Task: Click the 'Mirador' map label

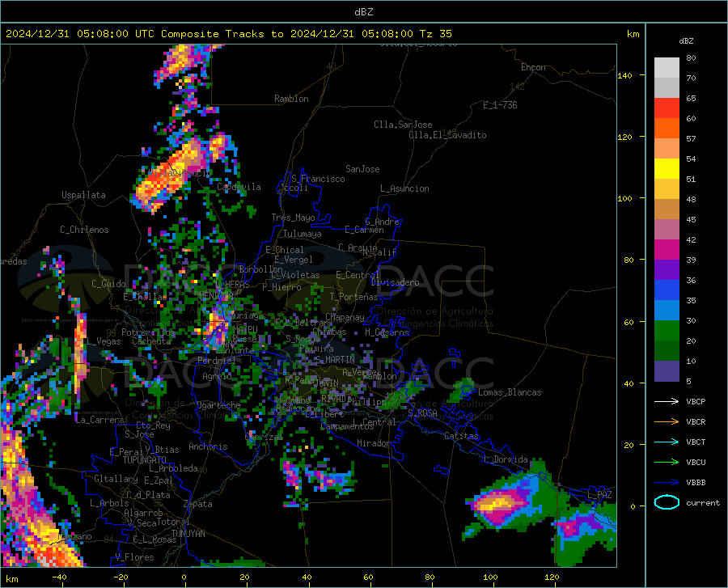Action: click(374, 443)
